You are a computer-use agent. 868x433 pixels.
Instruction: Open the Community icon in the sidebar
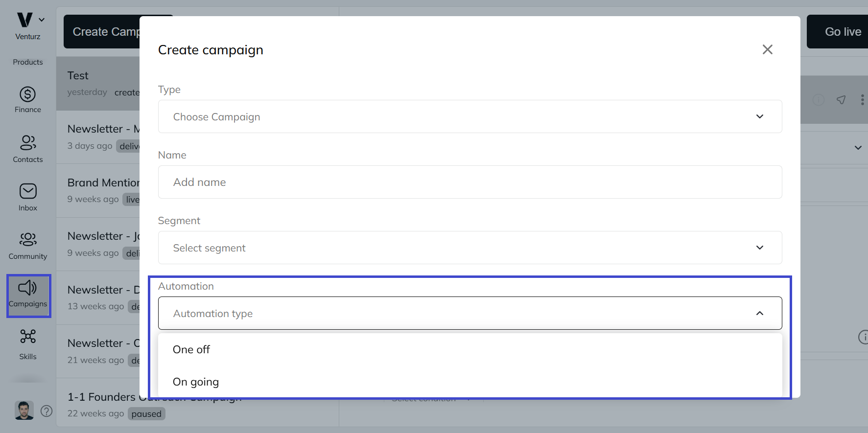pos(28,239)
